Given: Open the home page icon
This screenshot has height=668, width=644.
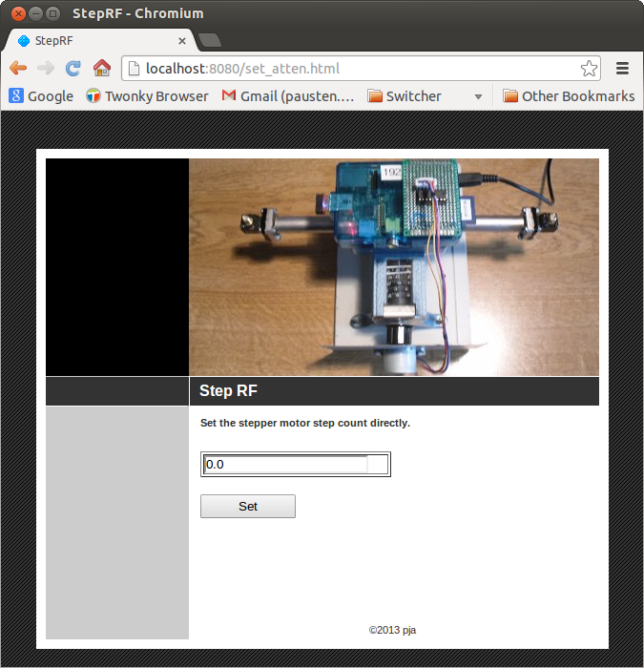Looking at the screenshot, I should pos(102,68).
